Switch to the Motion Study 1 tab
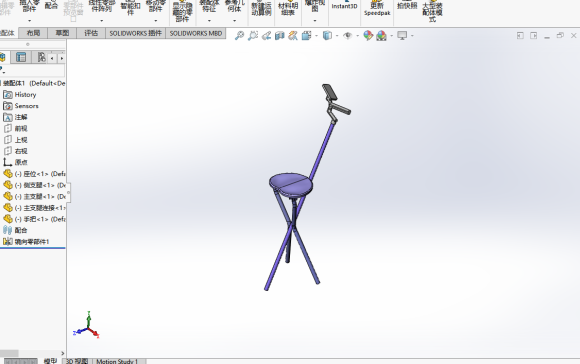This screenshot has width=580, height=364. [117, 361]
